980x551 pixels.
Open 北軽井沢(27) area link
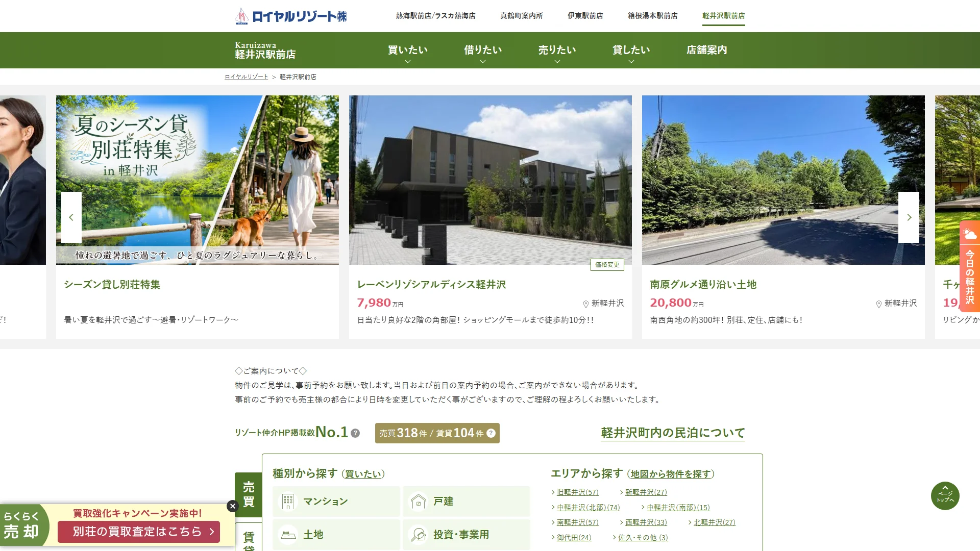point(714,522)
